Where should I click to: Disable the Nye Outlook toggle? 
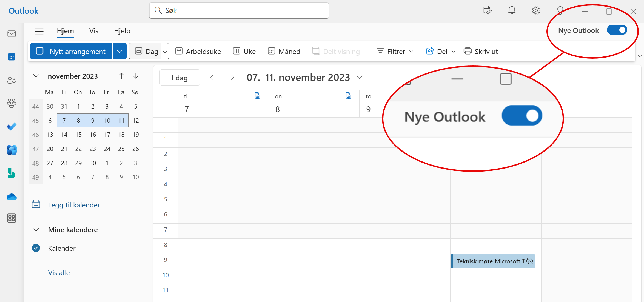617,30
